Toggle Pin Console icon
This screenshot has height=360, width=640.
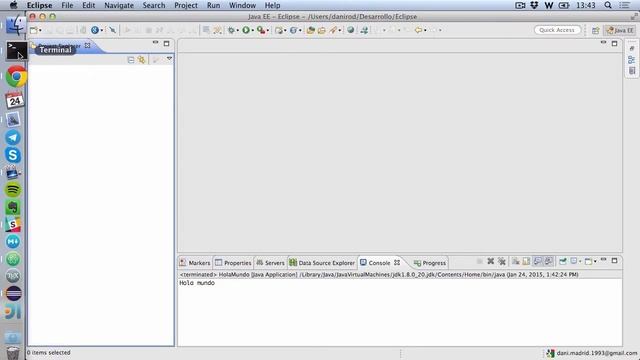[x=563, y=261]
